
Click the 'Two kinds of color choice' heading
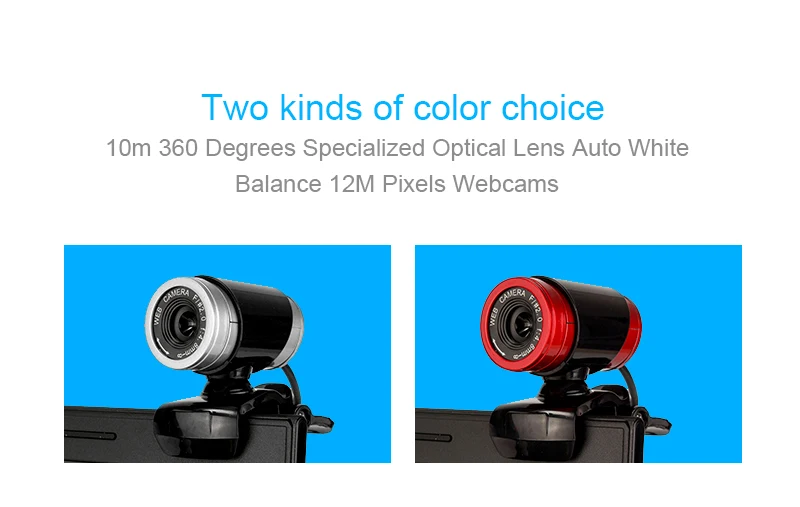coord(403,108)
